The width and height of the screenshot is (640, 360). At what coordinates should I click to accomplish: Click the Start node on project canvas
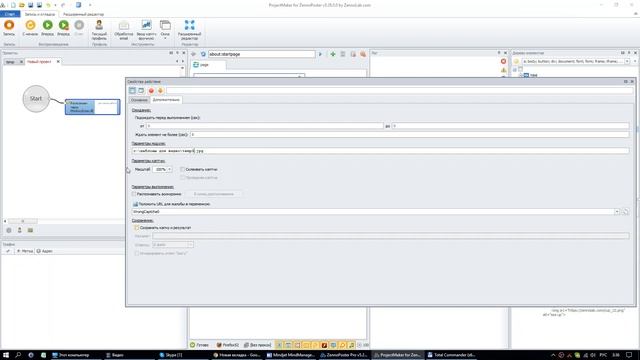(x=36, y=98)
